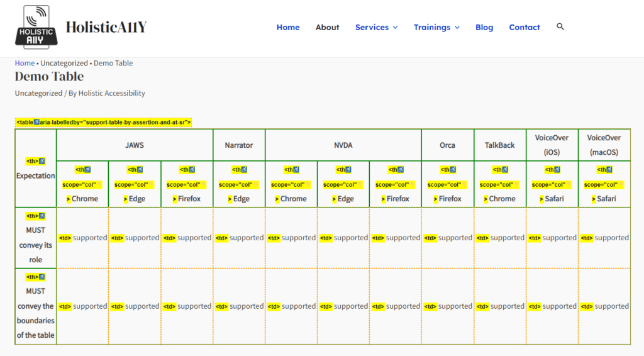644x356 pixels.
Task: Click Uncategorized in the post byline
Action: (x=38, y=93)
